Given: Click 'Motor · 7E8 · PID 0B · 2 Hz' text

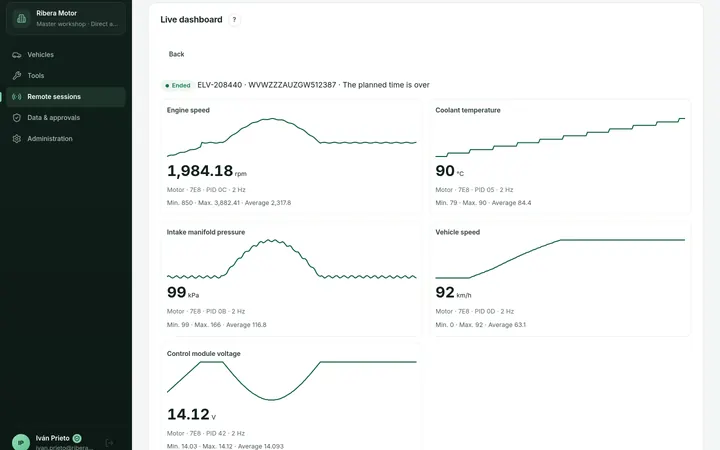Looking at the screenshot, I should 206,311.
